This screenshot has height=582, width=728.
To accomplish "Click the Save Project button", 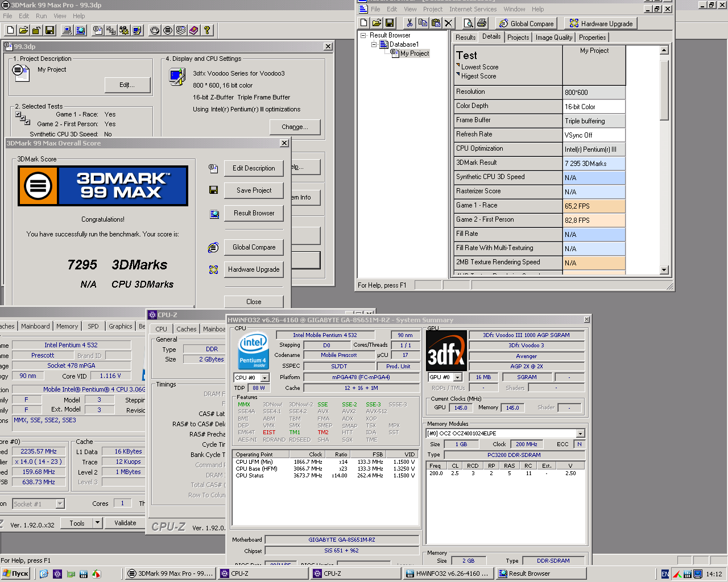I will pos(254,190).
